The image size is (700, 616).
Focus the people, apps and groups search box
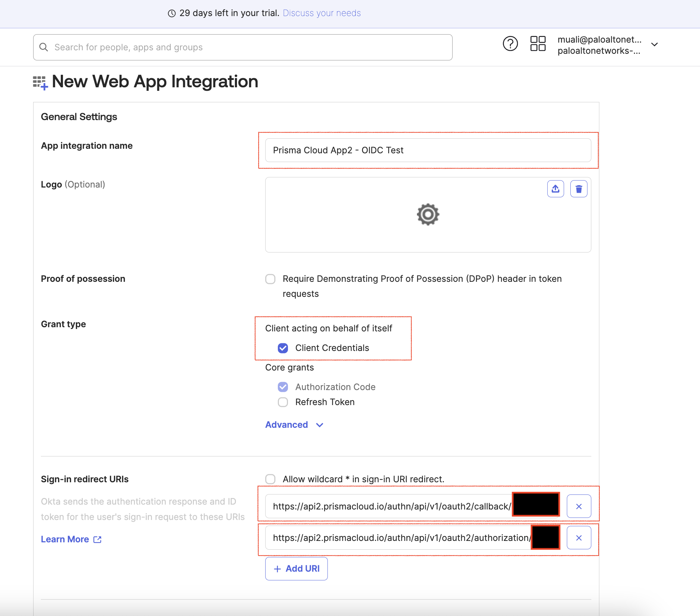[245, 47]
